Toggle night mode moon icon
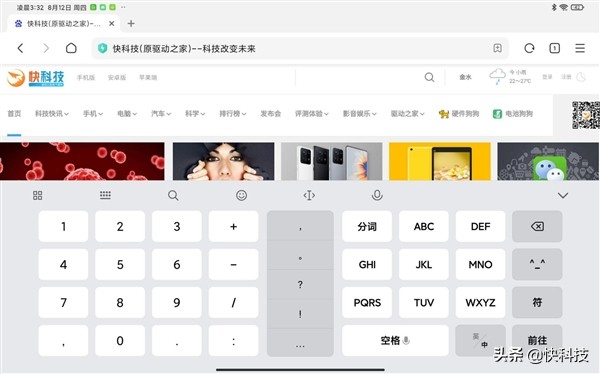The image size is (600, 374). 581,77
